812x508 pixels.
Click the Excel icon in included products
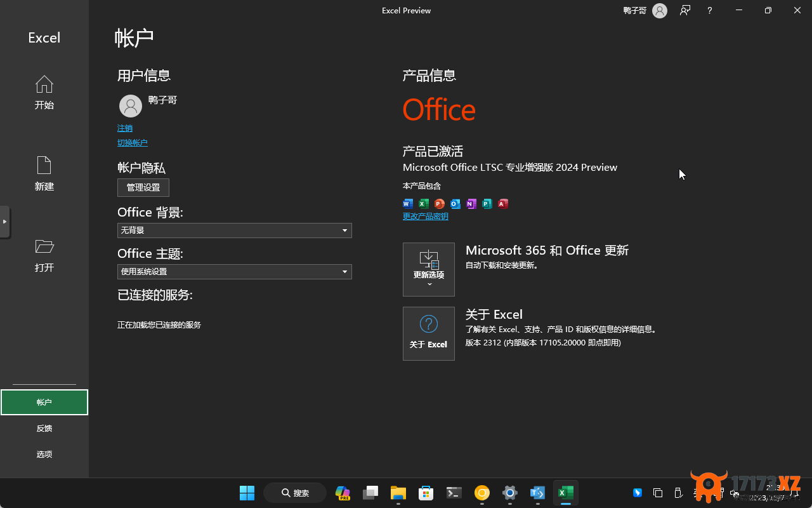click(424, 204)
